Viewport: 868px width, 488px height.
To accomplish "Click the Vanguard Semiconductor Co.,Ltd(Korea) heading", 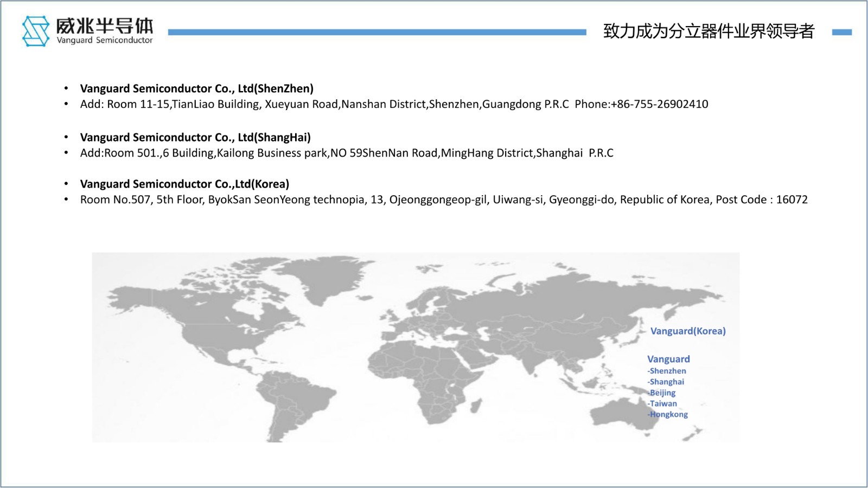I will click(x=184, y=184).
